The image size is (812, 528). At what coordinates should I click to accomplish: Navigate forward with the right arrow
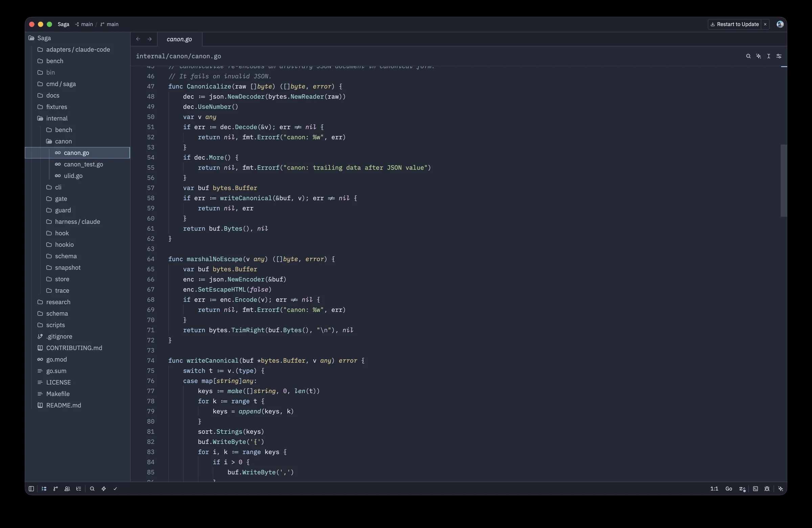pos(150,39)
